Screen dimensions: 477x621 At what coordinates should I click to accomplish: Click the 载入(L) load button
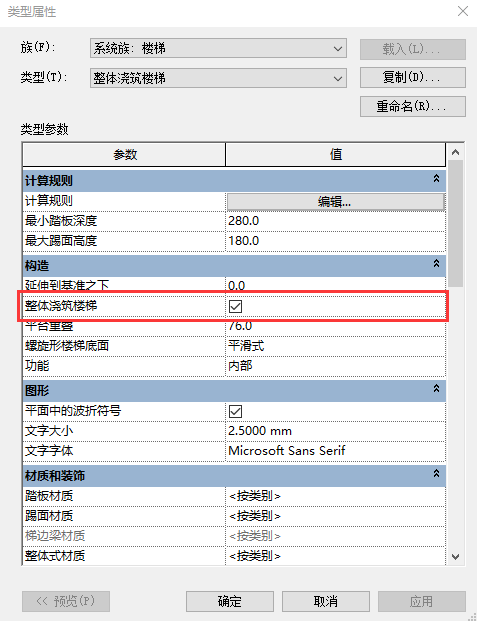(412, 49)
